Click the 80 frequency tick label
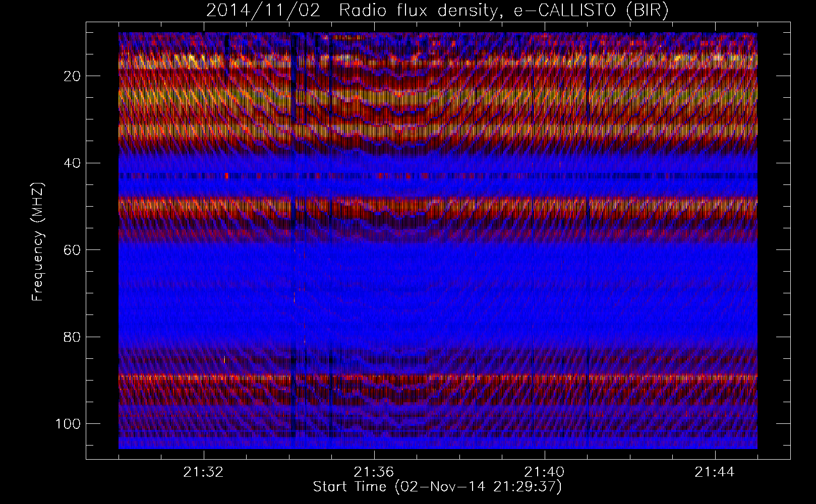Screen dimensions: 816x504 pyautogui.click(x=72, y=337)
